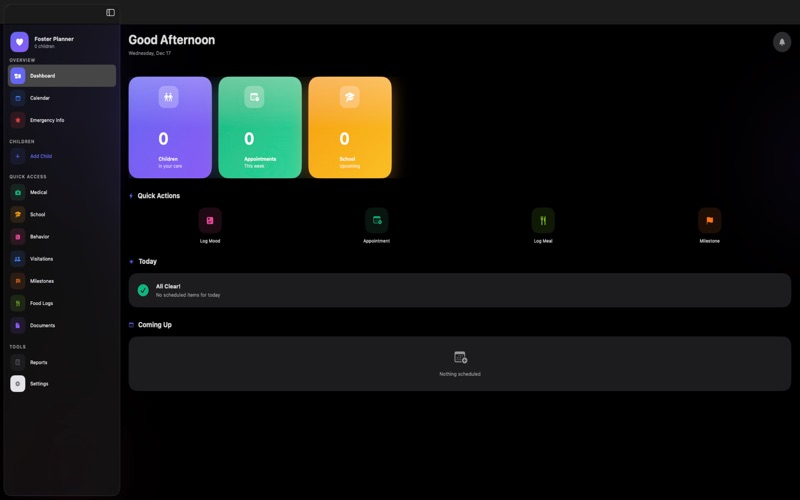The height and width of the screenshot is (500, 800).
Task: Open the notifications bell
Action: click(x=782, y=42)
